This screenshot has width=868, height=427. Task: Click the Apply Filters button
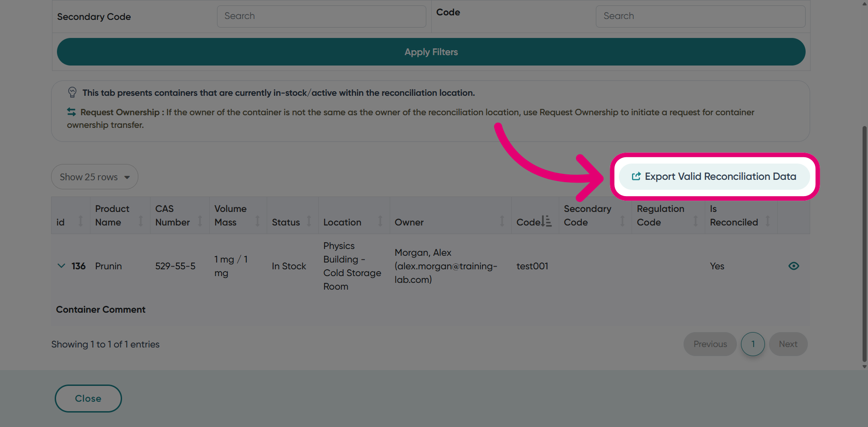click(x=431, y=52)
